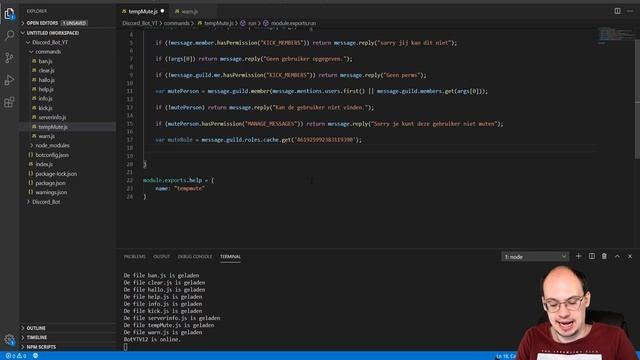Image resolution: width=640 pixels, height=360 pixels.
Task: Open help.js in the explorer
Action: tap(46, 89)
